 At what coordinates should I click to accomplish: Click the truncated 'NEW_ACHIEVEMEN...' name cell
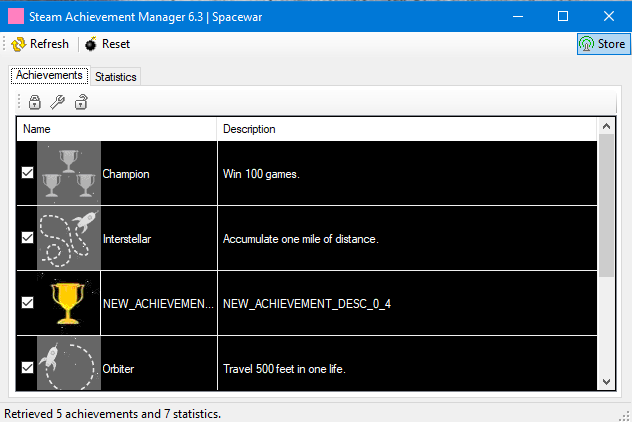point(158,304)
